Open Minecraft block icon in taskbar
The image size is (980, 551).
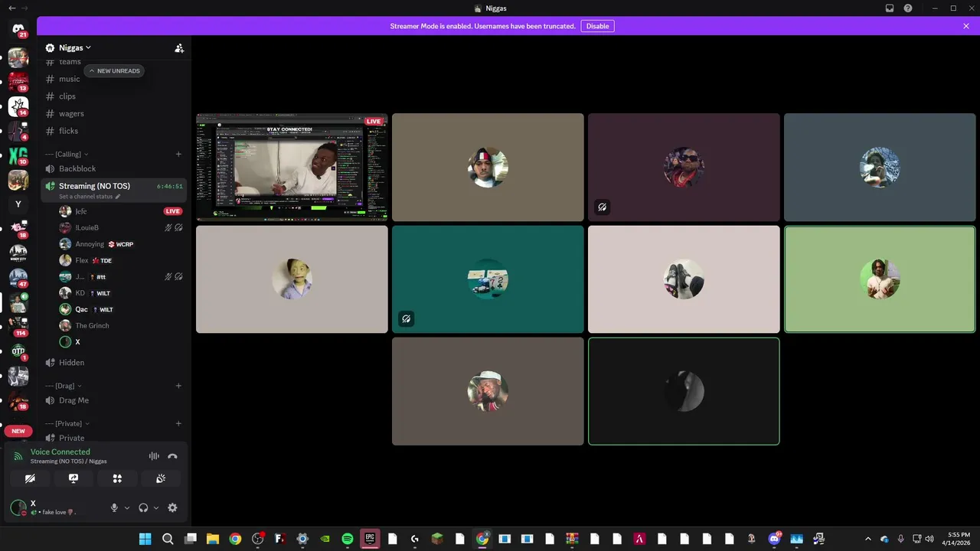pyautogui.click(x=437, y=539)
